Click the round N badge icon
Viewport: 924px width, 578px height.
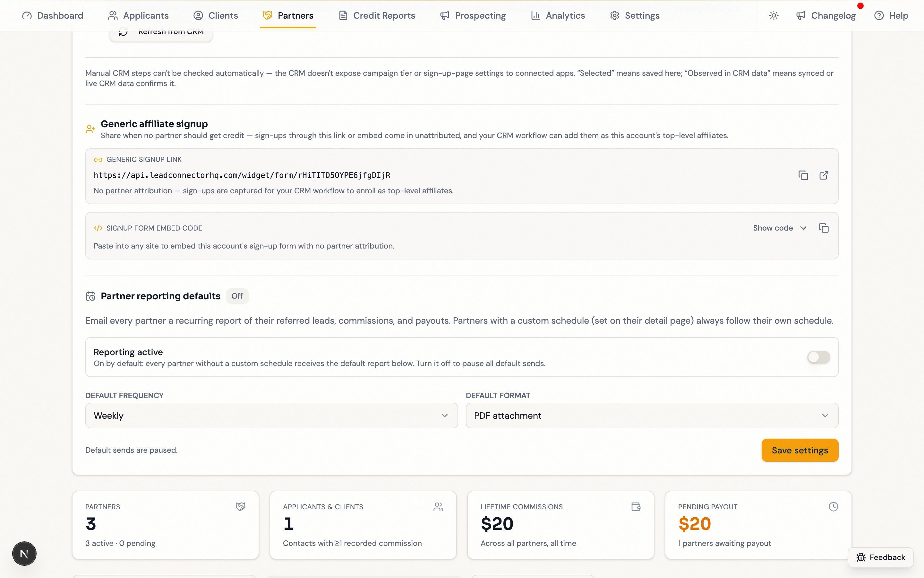click(24, 554)
